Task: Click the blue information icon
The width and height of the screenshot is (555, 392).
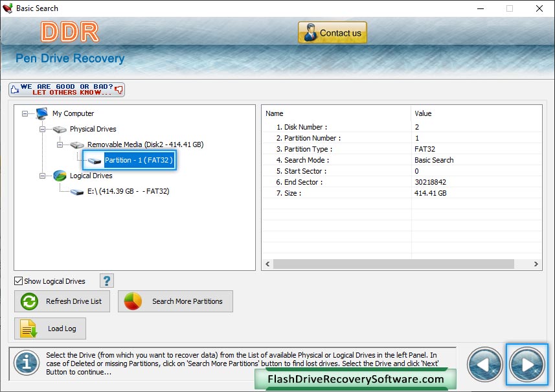Action: pyautogui.click(x=27, y=363)
